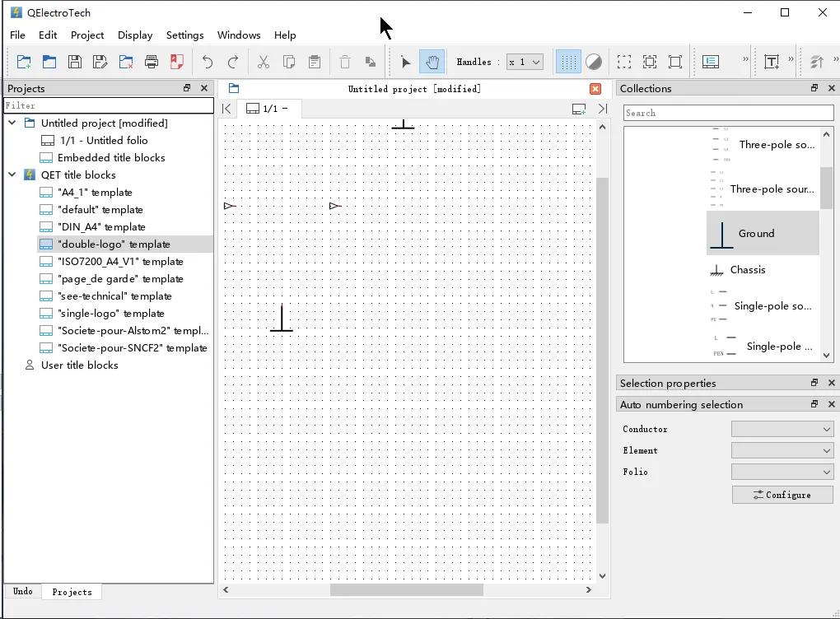Open the Add text field tool
The image size is (840, 619).
[x=772, y=62]
